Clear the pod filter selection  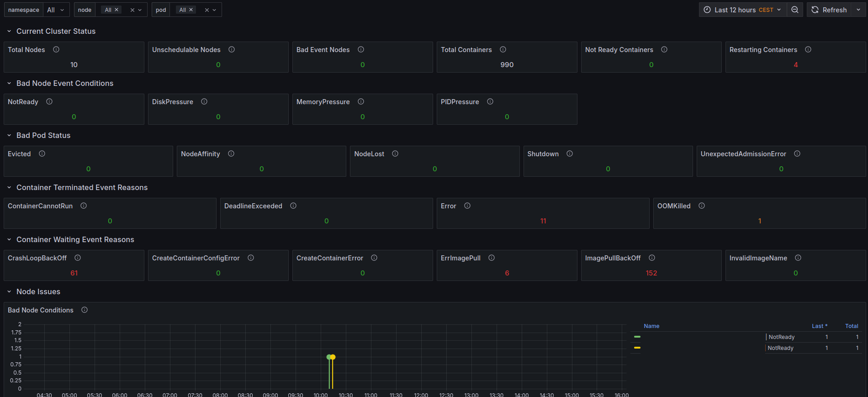pyautogui.click(x=206, y=10)
